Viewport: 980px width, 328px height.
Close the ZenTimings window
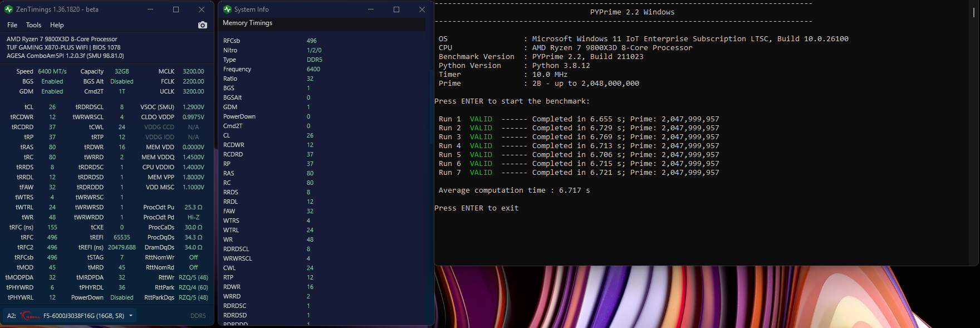pyautogui.click(x=202, y=9)
